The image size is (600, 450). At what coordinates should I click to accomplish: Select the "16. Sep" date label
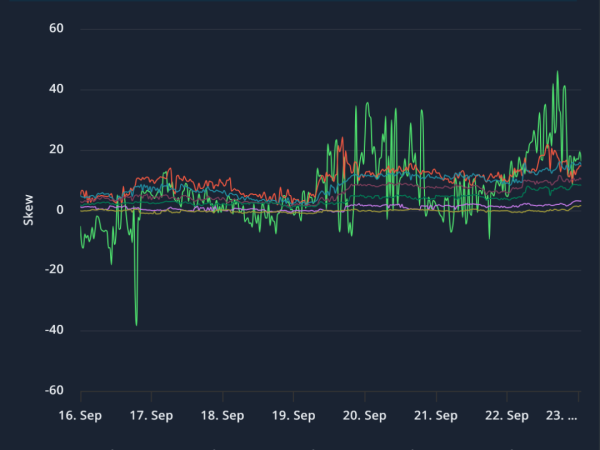80,416
